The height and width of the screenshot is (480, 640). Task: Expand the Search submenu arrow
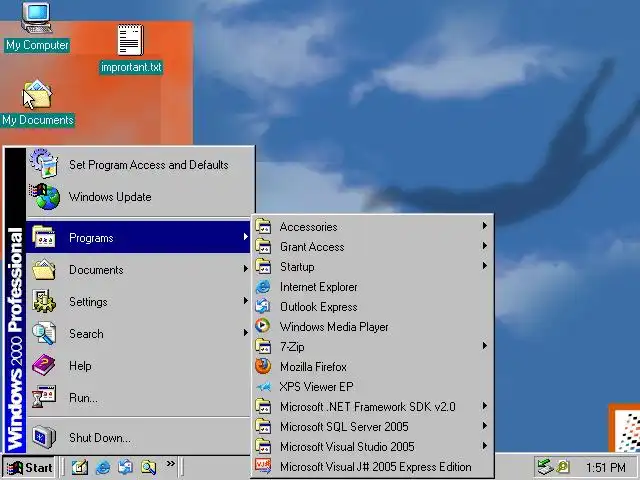[245, 333]
